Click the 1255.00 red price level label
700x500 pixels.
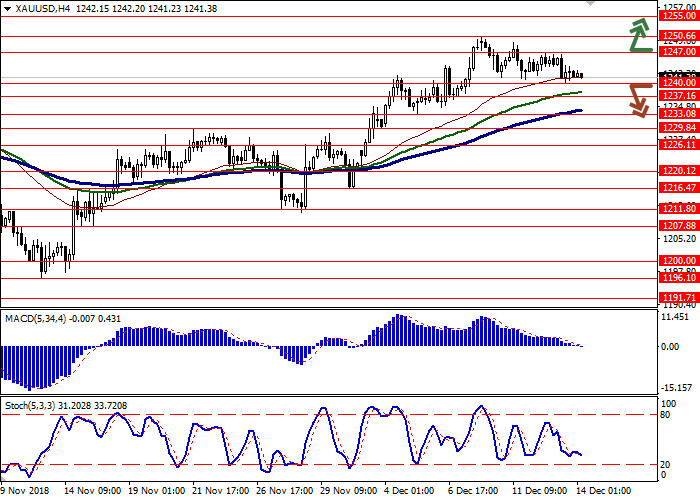[x=678, y=17]
